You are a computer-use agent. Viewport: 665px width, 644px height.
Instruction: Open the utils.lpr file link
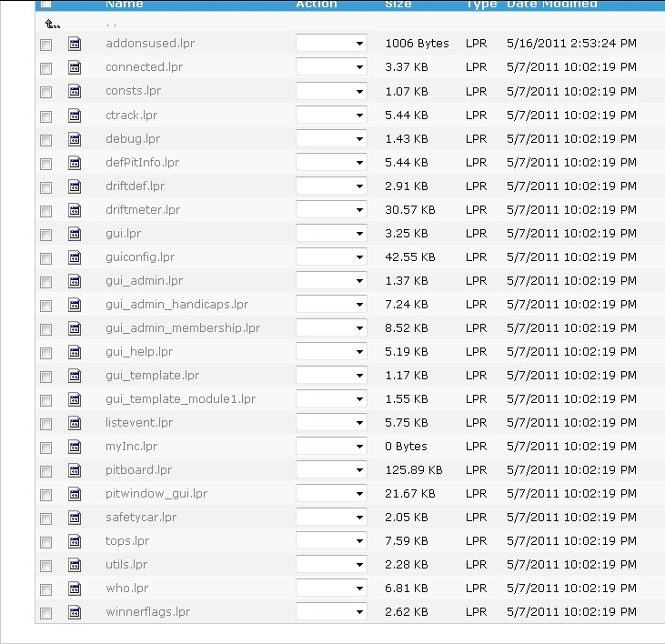126,565
